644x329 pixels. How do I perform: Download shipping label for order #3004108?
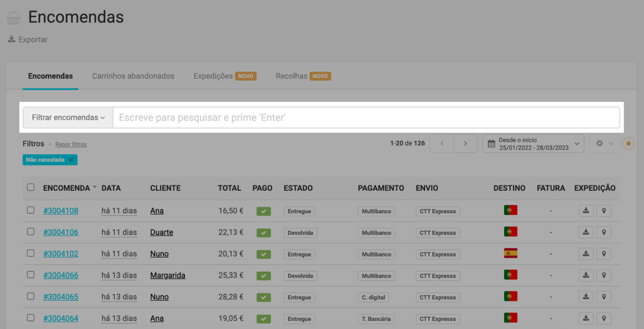(586, 211)
